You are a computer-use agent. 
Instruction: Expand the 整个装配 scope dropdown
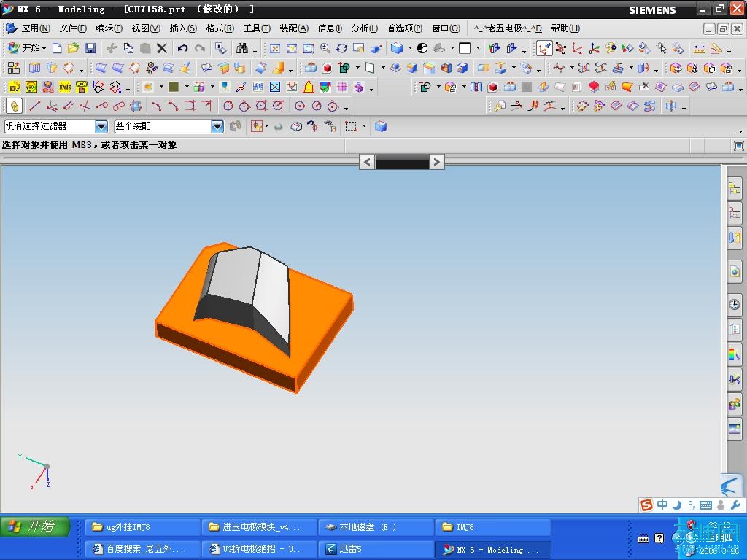click(x=217, y=126)
